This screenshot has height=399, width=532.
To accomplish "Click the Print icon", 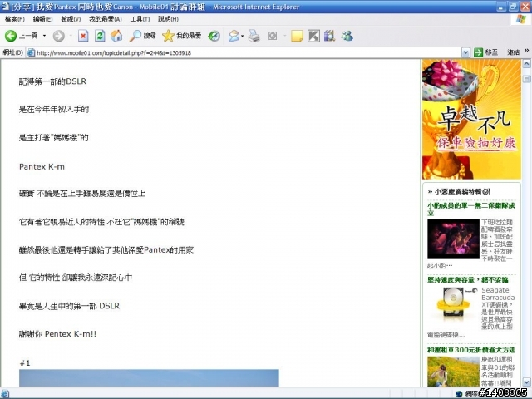I will click(x=254, y=36).
